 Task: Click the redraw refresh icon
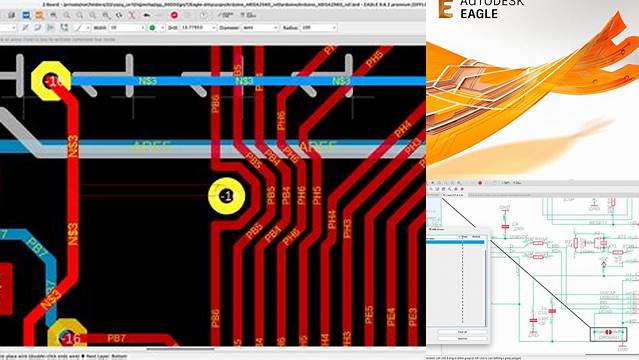(x=119, y=15)
